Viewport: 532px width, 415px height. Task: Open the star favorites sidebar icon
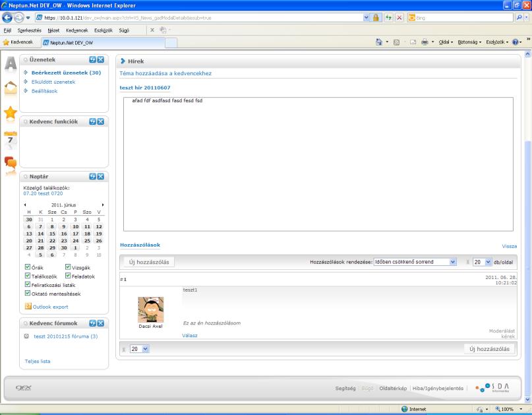click(11, 113)
